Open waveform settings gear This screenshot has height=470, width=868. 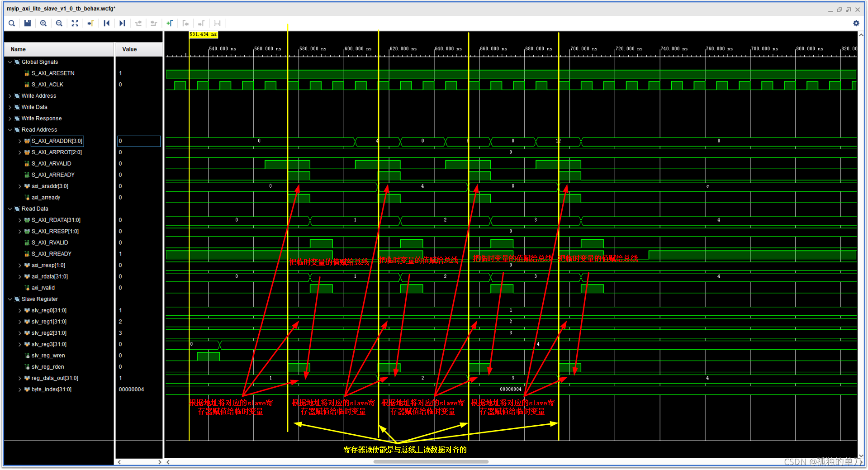(x=856, y=23)
